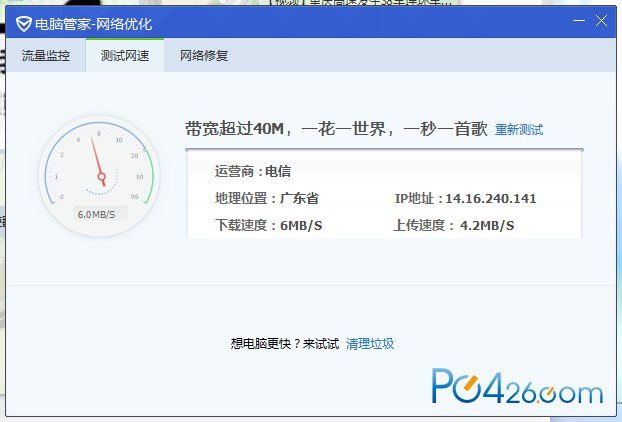The height and width of the screenshot is (422, 622).
Task: Open the 清理垃圾 link
Action: pyautogui.click(x=370, y=343)
